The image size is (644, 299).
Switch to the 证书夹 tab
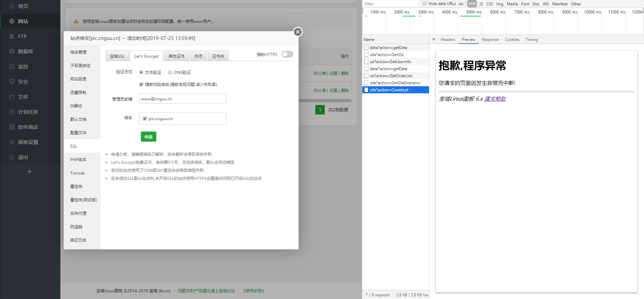point(218,56)
